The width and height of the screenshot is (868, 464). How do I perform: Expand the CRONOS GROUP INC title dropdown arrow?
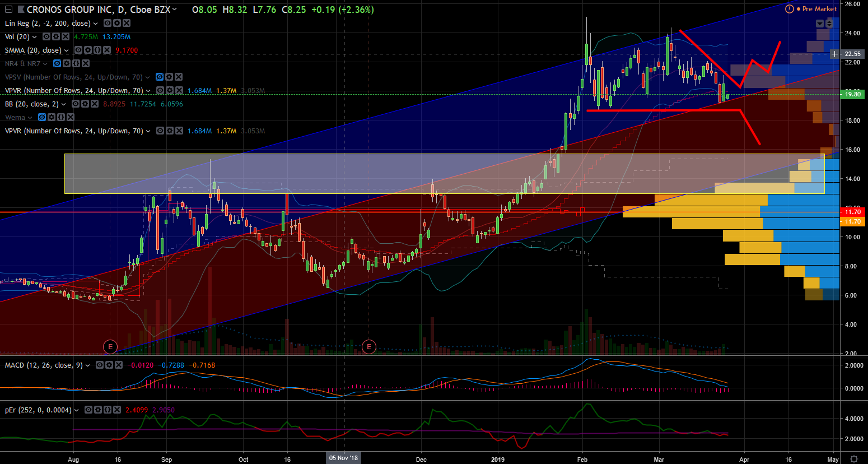pyautogui.click(x=175, y=9)
